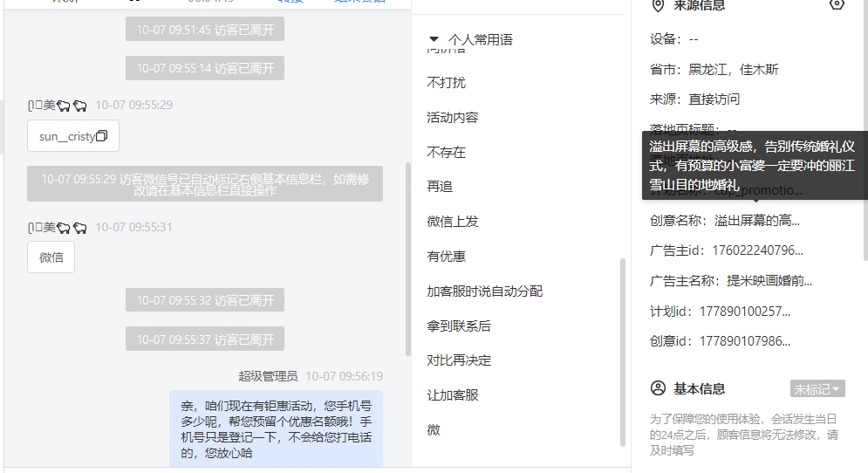
Task: Copy the sun__cristy WeChat ID
Action: point(101,135)
